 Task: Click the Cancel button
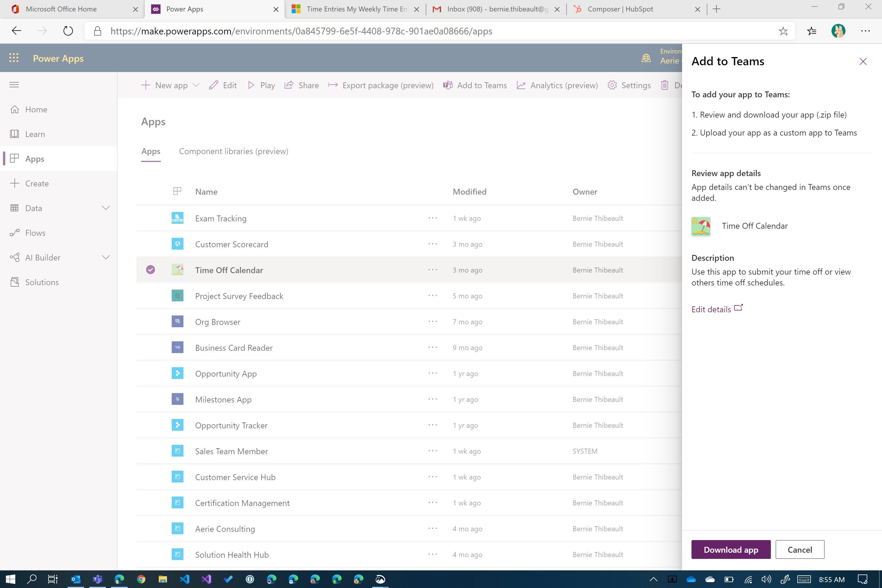(x=799, y=549)
